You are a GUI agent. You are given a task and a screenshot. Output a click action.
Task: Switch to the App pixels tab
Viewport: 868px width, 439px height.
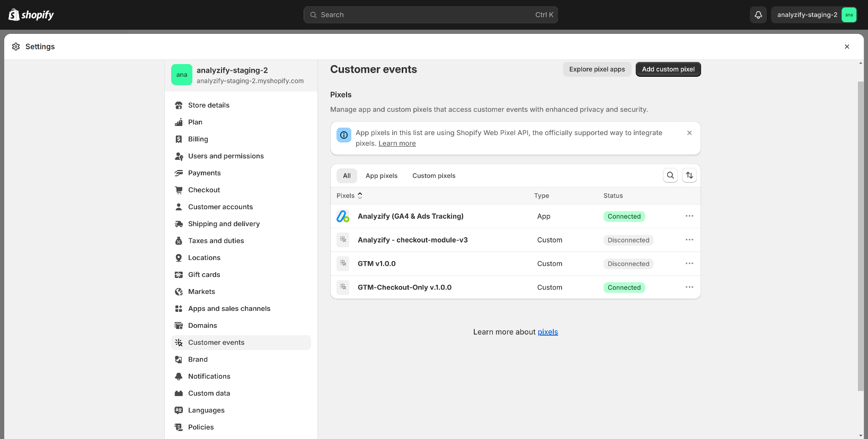[382, 176]
